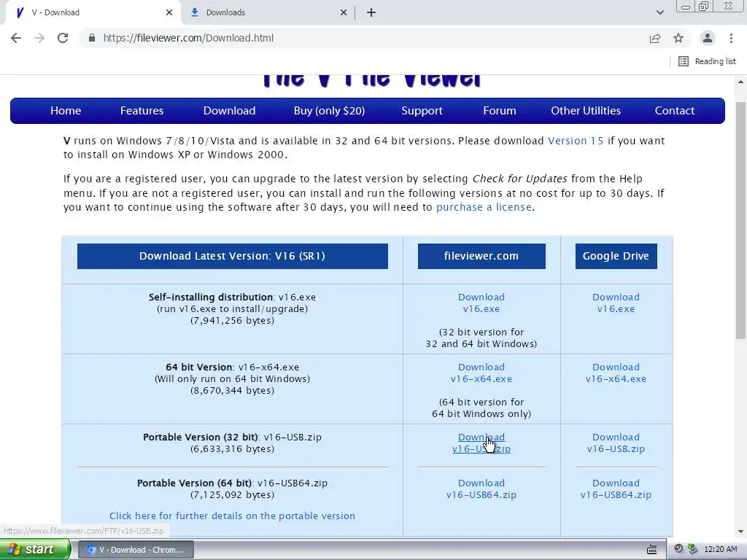Open Other Utilities navigation item
The image size is (747, 560).
click(586, 111)
